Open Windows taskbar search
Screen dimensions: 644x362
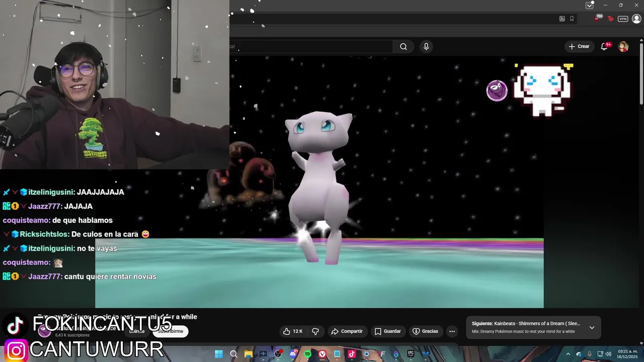[x=233, y=354]
